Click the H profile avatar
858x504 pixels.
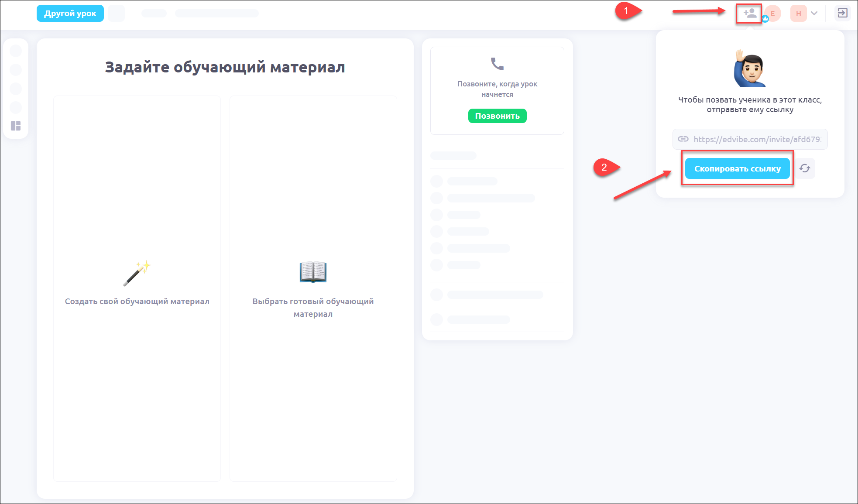click(798, 14)
